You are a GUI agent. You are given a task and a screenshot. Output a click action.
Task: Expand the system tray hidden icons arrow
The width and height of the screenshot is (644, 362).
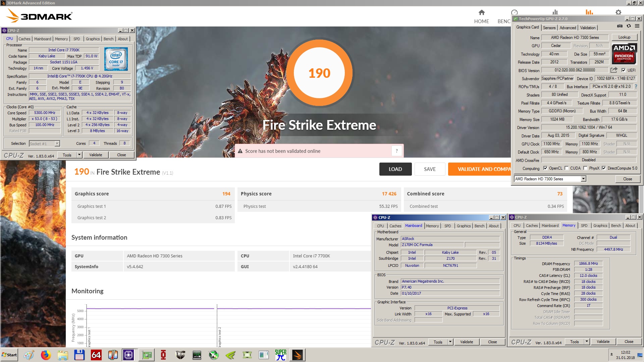click(611, 354)
